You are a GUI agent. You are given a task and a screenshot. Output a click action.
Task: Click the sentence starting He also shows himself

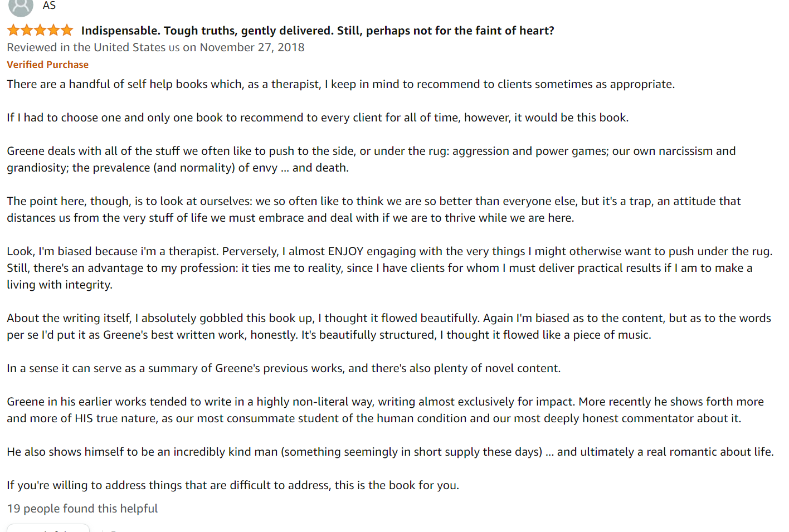click(390, 452)
